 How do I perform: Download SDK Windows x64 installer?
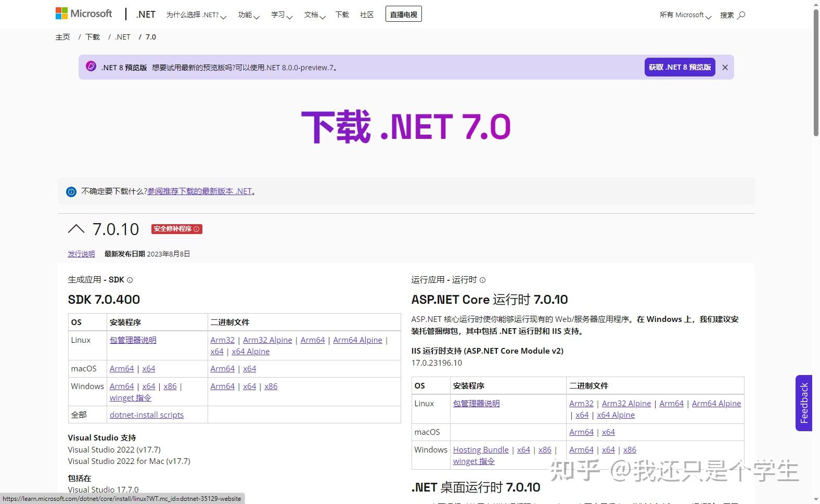(149, 386)
